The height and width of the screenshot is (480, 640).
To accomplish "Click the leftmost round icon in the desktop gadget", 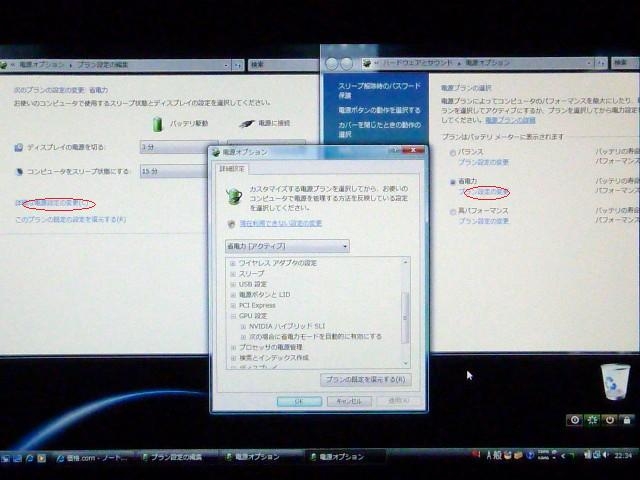I will (x=576, y=420).
